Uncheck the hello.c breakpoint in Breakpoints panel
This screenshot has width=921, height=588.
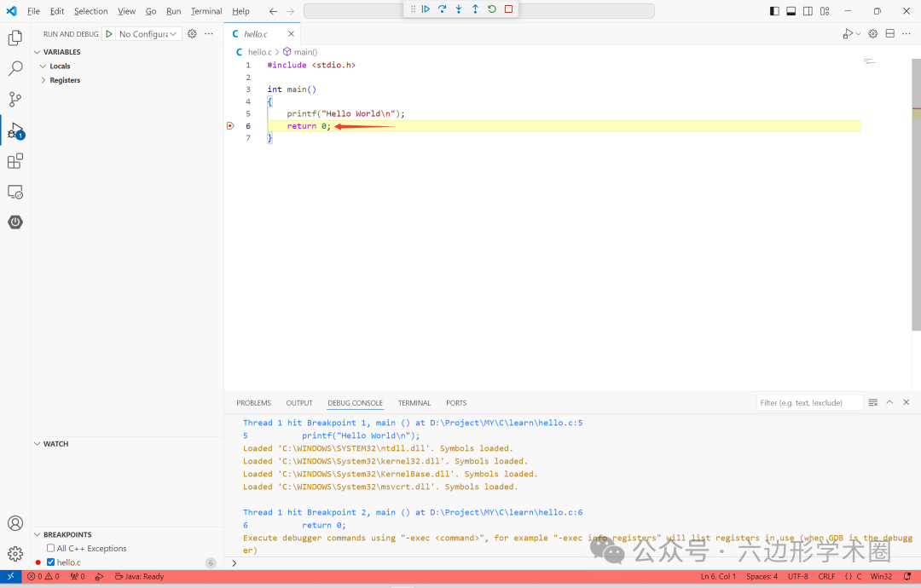(x=49, y=562)
